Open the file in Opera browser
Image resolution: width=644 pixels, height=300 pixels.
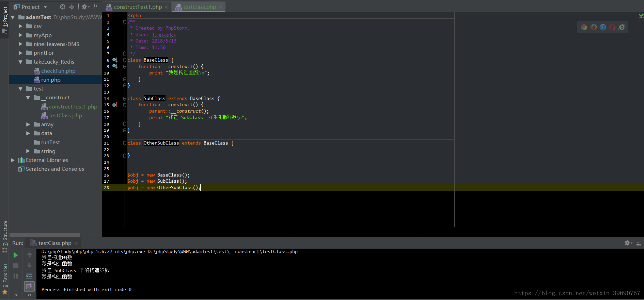(612, 27)
